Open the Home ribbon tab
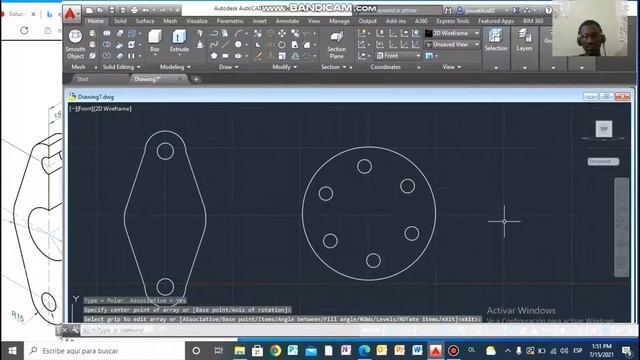This screenshot has height=360, width=640. click(96, 21)
